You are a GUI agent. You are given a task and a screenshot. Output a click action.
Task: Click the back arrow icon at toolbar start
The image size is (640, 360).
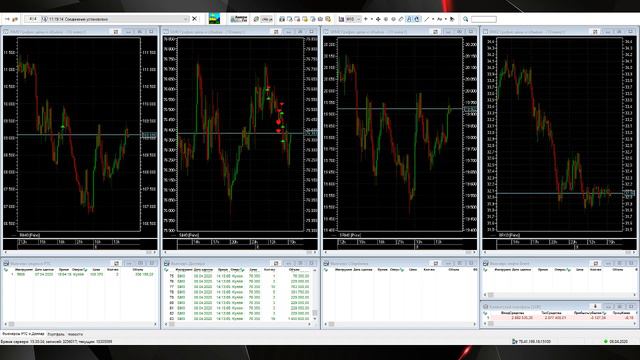point(7,19)
